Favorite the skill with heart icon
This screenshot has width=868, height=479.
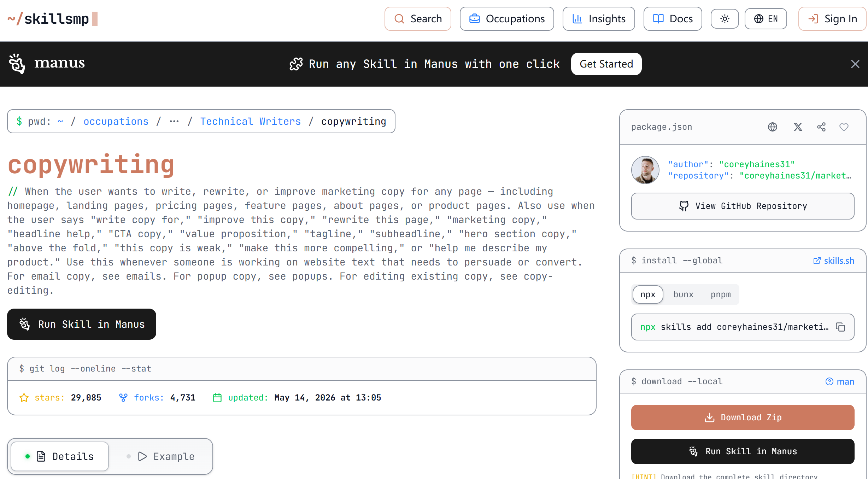(x=844, y=127)
